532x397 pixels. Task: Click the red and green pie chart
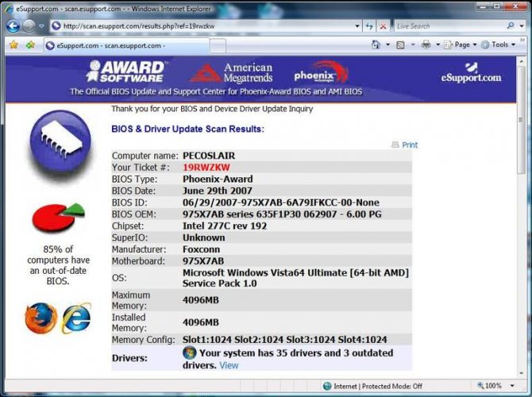click(x=58, y=218)
